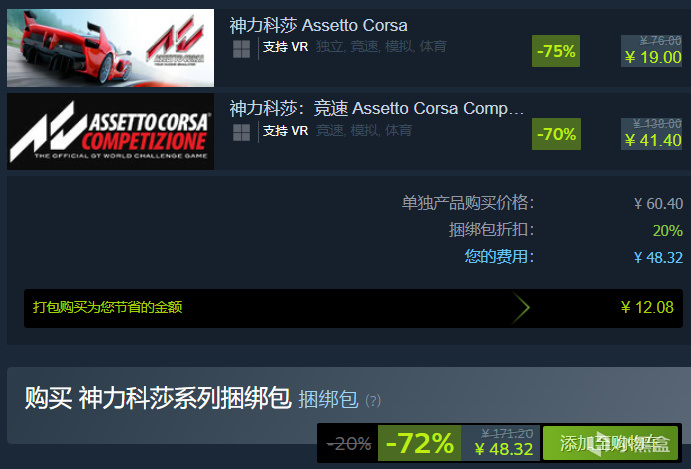The image size is (691, 469).
Task: Click the -72% bundle discount badge
Action: [x=420, y=443]
